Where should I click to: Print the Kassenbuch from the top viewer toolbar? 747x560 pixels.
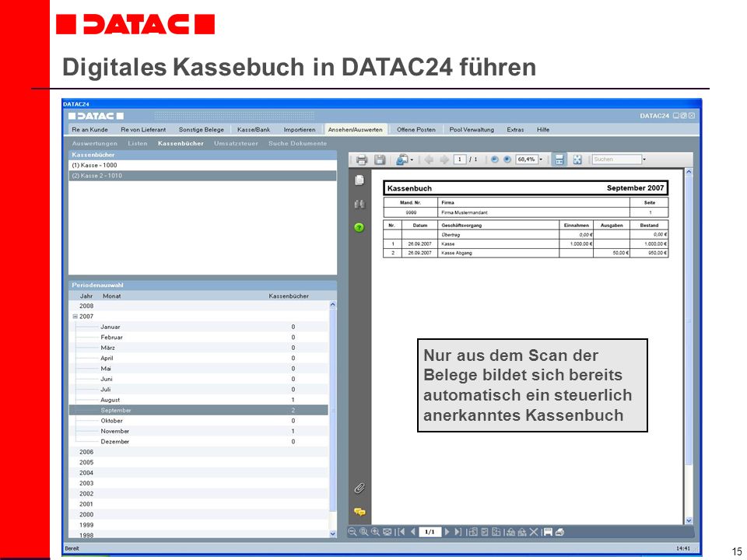362,159
